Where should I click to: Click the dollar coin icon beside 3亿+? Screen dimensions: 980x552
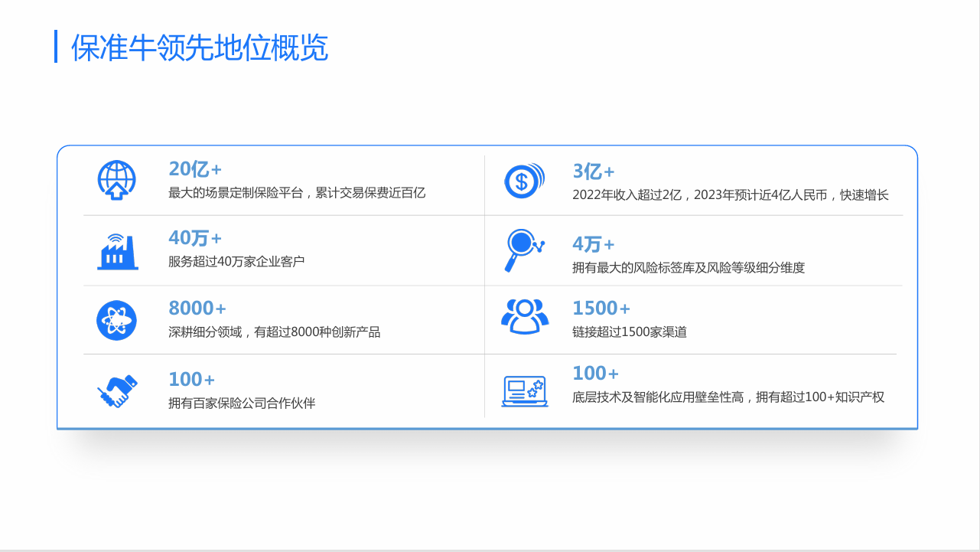click(524, 181)
